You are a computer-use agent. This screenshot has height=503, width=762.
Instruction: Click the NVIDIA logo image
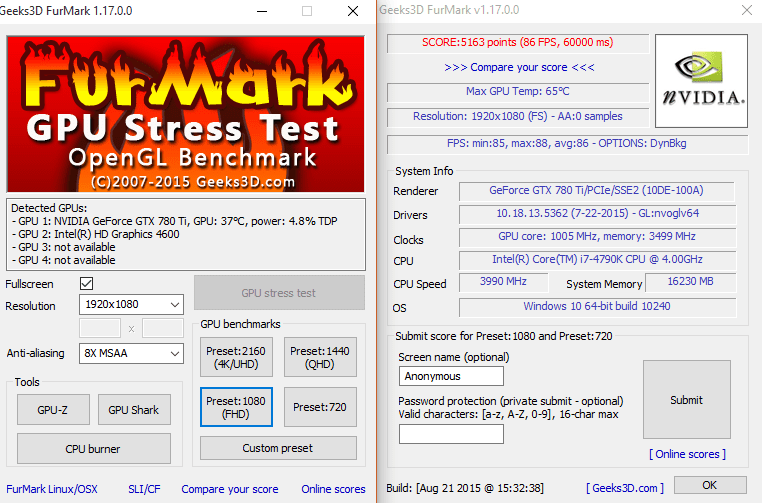point(701,81)
